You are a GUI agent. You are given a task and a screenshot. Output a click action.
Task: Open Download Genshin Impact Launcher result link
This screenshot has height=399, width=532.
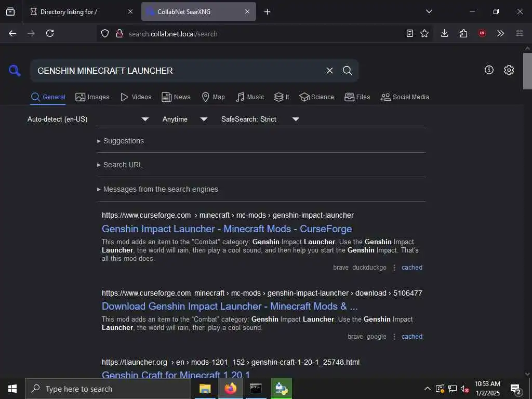coord(230,306)
